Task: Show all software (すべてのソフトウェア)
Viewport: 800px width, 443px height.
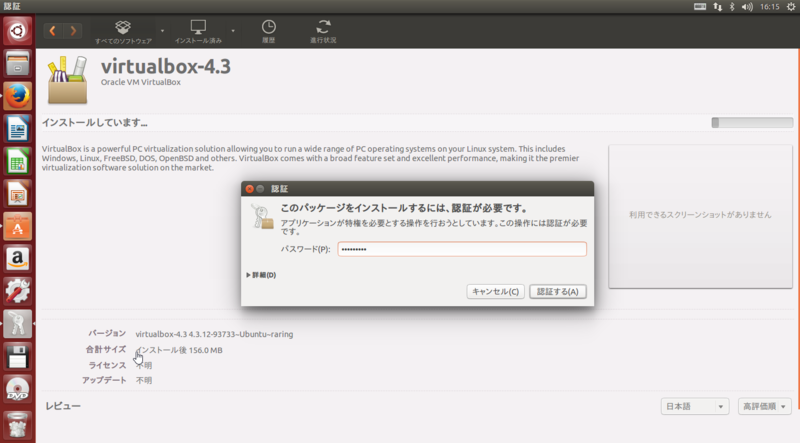Action: coord(123,32)
